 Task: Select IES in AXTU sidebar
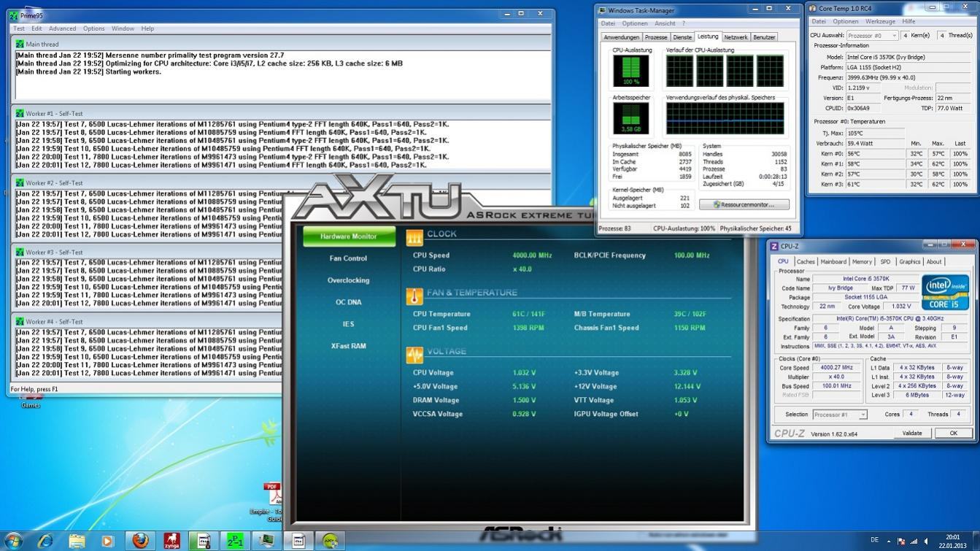tap(349, 324)
